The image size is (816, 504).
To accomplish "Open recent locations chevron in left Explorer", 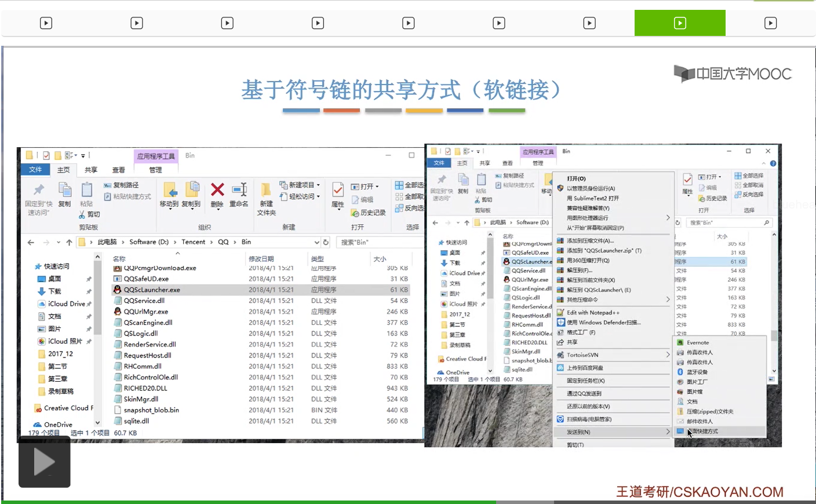I will click(59, 242).
